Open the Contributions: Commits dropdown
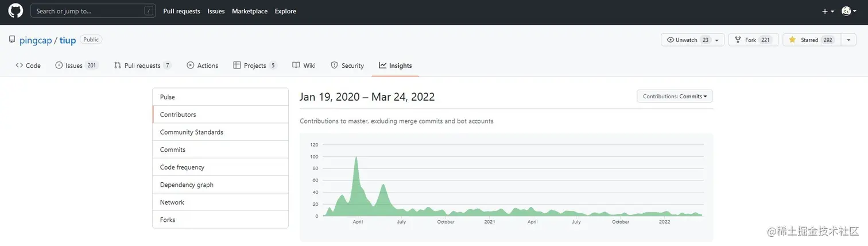 click(675, 97)
